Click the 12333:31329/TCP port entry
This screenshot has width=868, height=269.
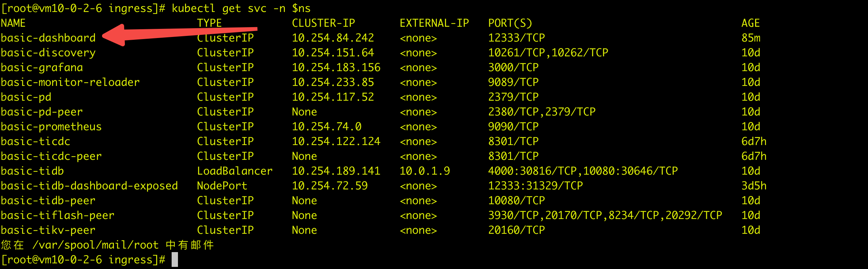tap(536, 186)
